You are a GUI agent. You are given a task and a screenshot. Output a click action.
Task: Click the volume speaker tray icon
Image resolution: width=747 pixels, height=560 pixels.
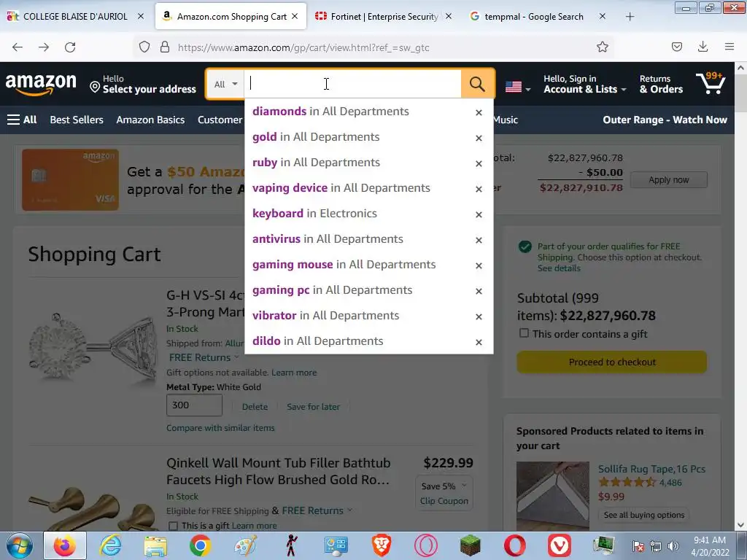pyautogui.click(x=673, y=545)
